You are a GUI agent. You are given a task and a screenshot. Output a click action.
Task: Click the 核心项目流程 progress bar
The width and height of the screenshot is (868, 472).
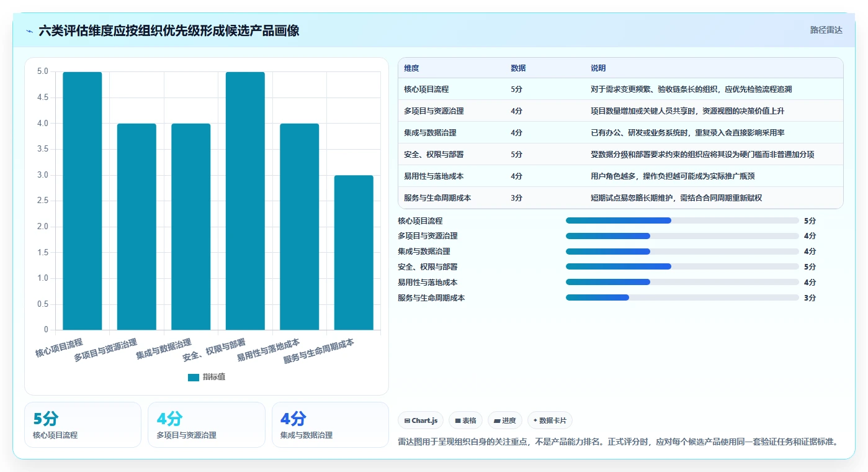click(x=682, y=220)
